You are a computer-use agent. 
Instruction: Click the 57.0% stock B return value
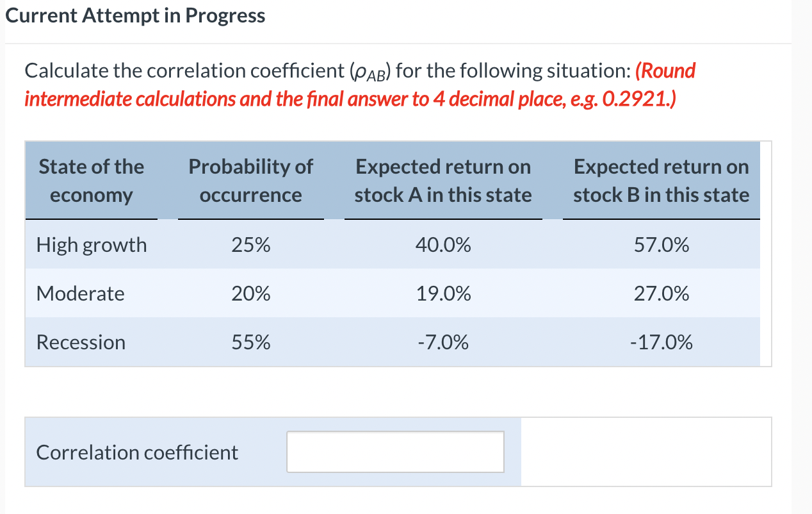[662, 244]
